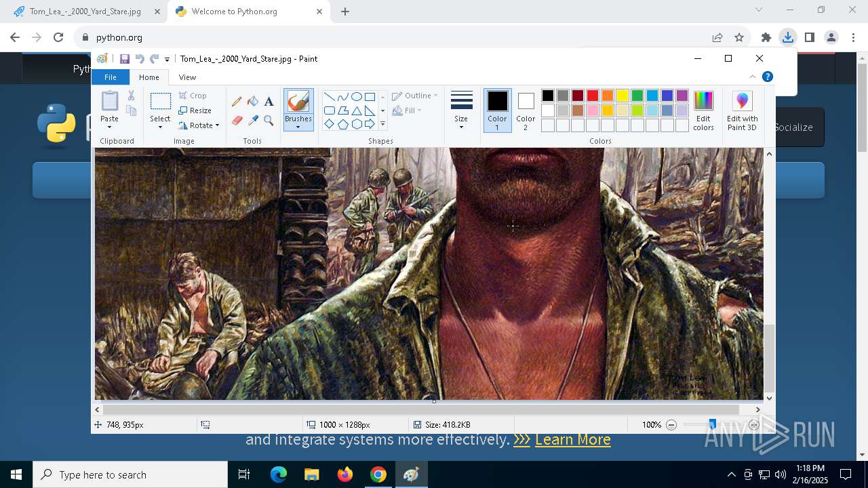
Task: Click the Undo arrow in Paint title bar
Action: [x=140, y=59]
